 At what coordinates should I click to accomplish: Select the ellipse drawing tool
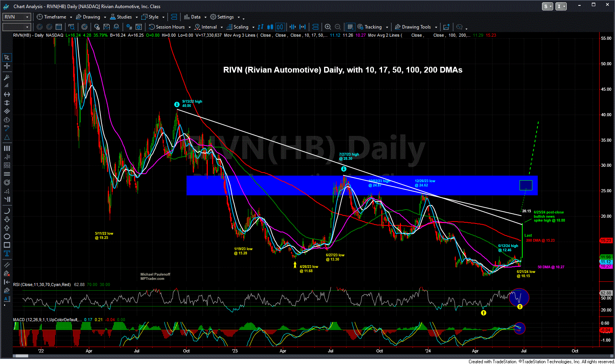click(x=7, y=237)
